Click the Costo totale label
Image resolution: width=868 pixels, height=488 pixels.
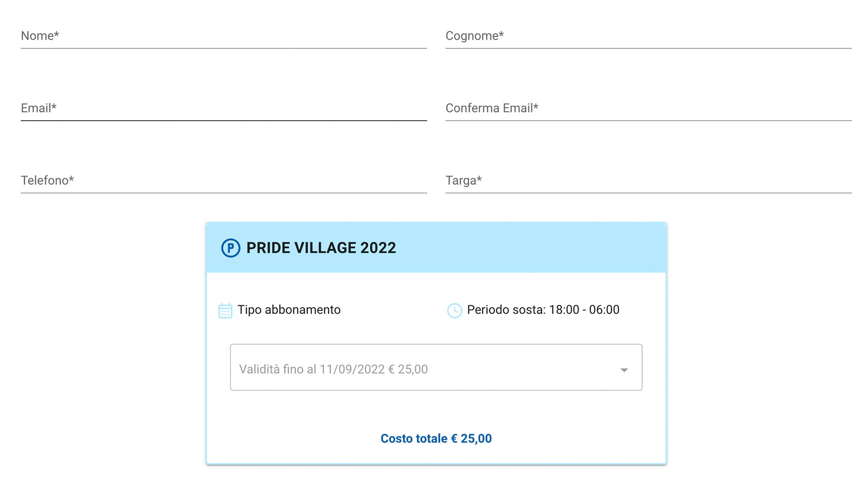(x=414, y=439)
